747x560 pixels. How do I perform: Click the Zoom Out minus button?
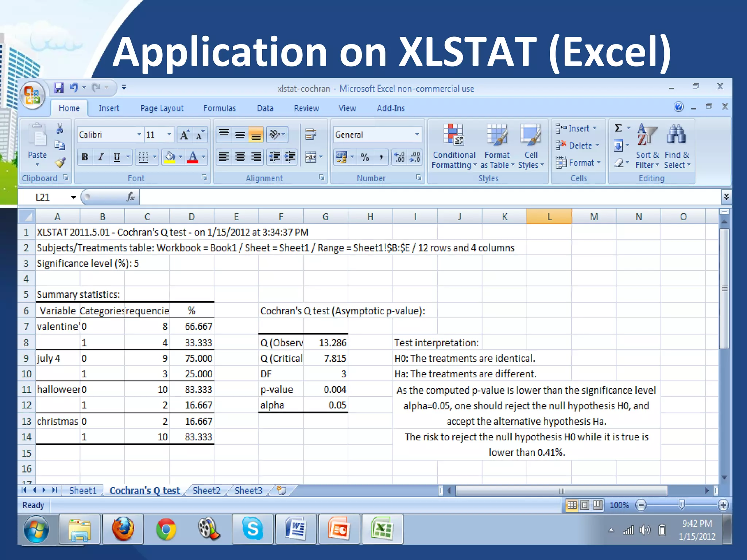coord(641,505)
